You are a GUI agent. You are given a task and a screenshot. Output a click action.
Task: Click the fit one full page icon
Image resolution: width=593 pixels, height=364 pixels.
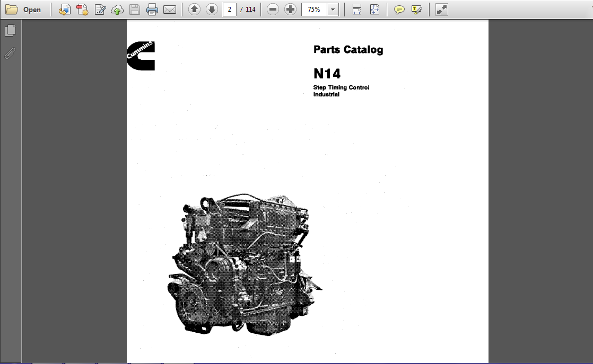tap(374, 10)
